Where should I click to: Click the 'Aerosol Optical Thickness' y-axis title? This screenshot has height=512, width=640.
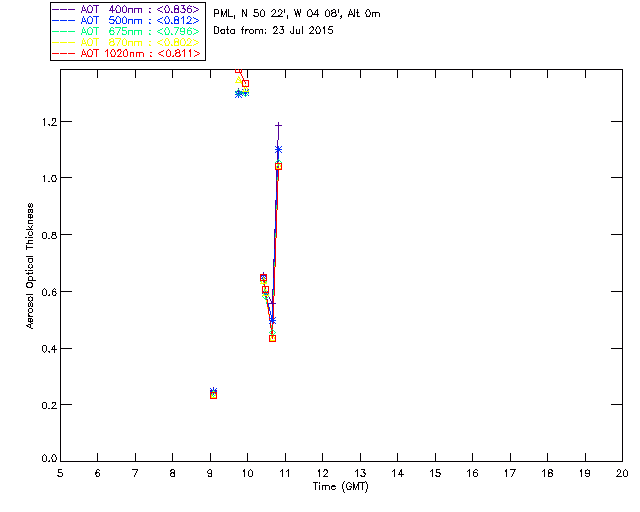point(30,266)
